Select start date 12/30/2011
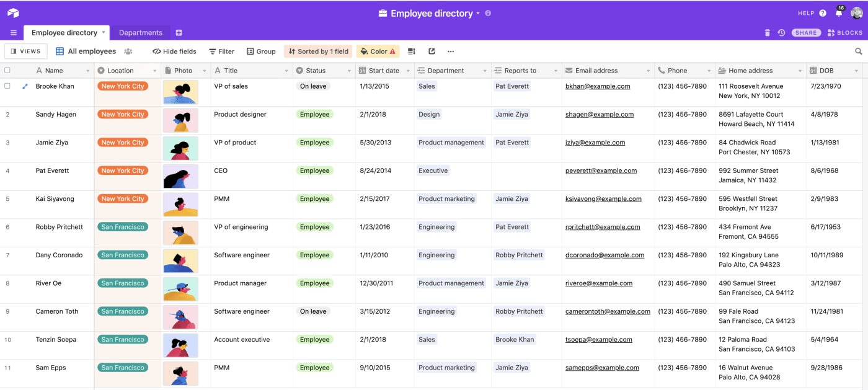The image size is (868, 390). [386, 289]
